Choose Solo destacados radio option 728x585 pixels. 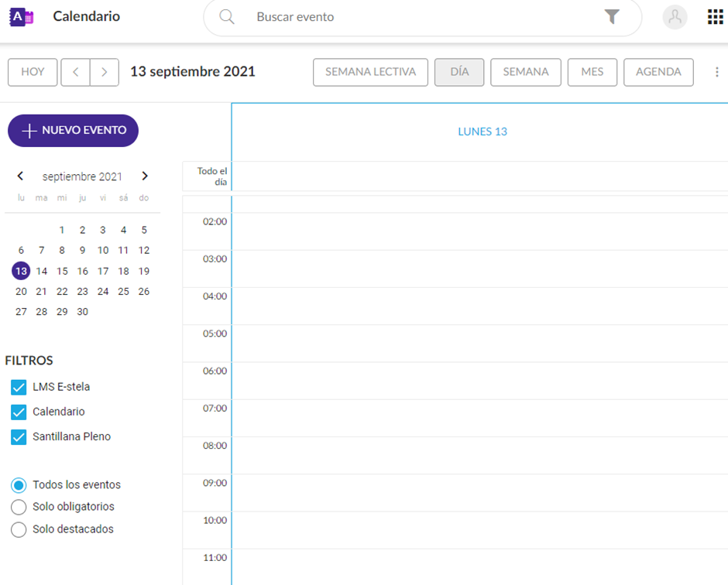(19, 530)
